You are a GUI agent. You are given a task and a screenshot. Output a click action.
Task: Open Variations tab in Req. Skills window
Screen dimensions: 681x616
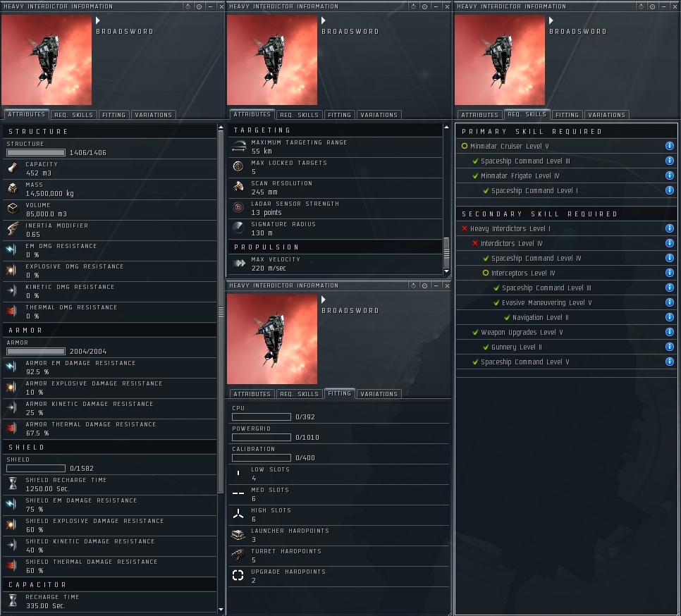pyautogui.click(x=606, y=115)
